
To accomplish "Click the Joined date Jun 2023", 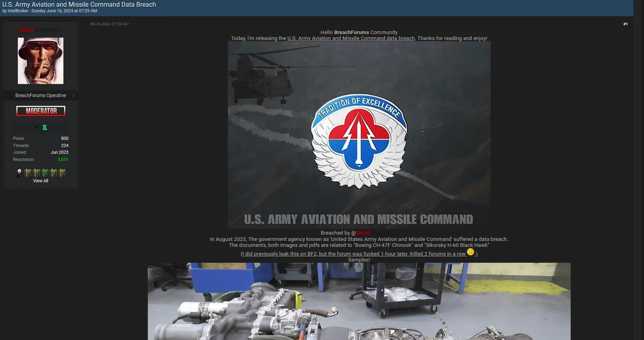I will [59, 152].
